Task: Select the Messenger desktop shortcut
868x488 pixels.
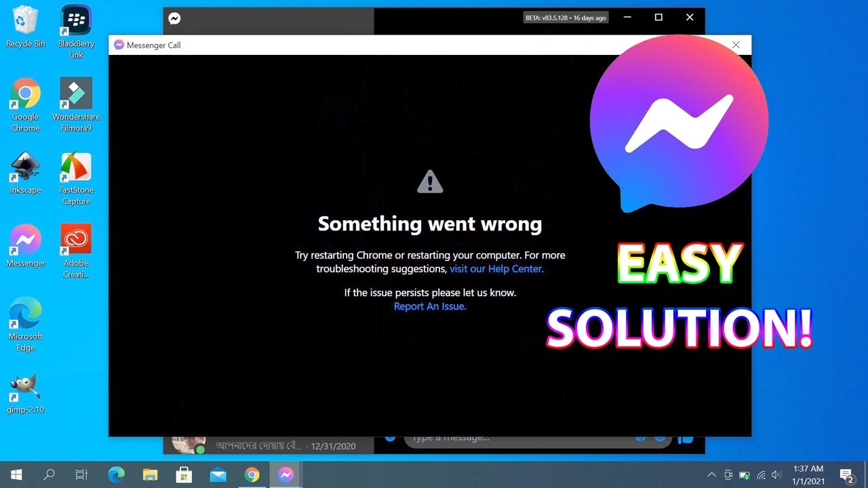Action: [x=26, y=247]
